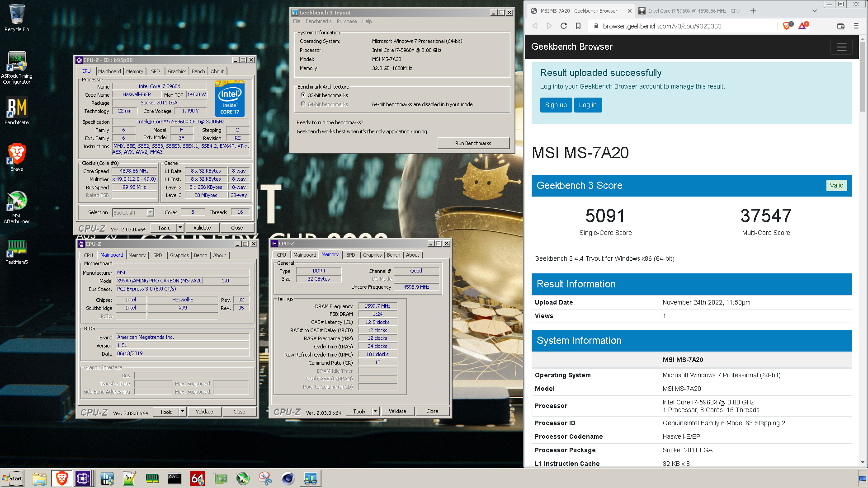The image size is (868, 488).
Task: Open Windows Explorer folder icon in taskbar
Action: click(39, 479)
